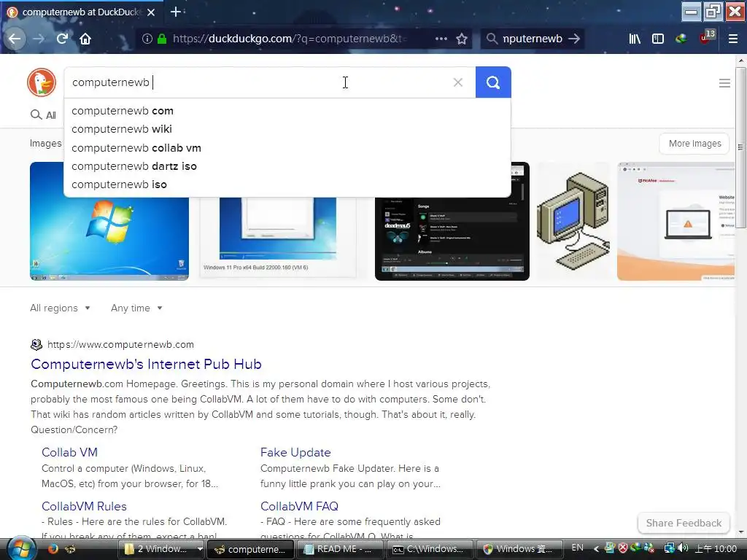
Task: Clear the DuckDuckGo search field
Action: pyautogui.click(x=458, y=82)
